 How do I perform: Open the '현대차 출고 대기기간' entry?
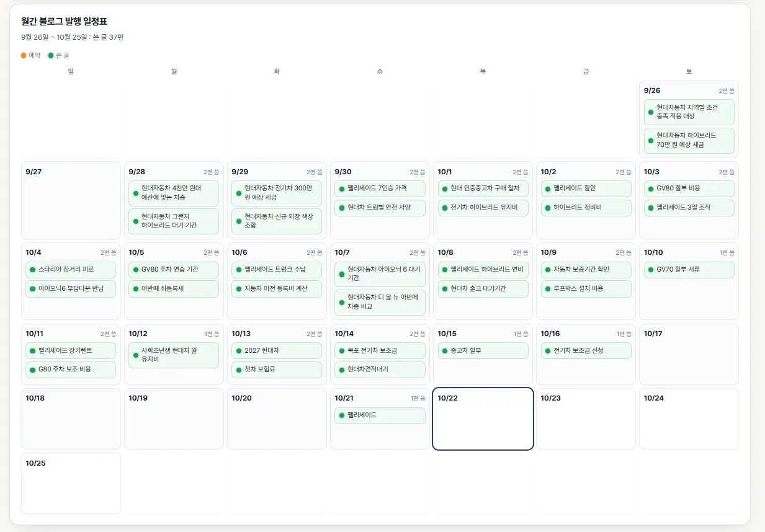pos(483,289)
